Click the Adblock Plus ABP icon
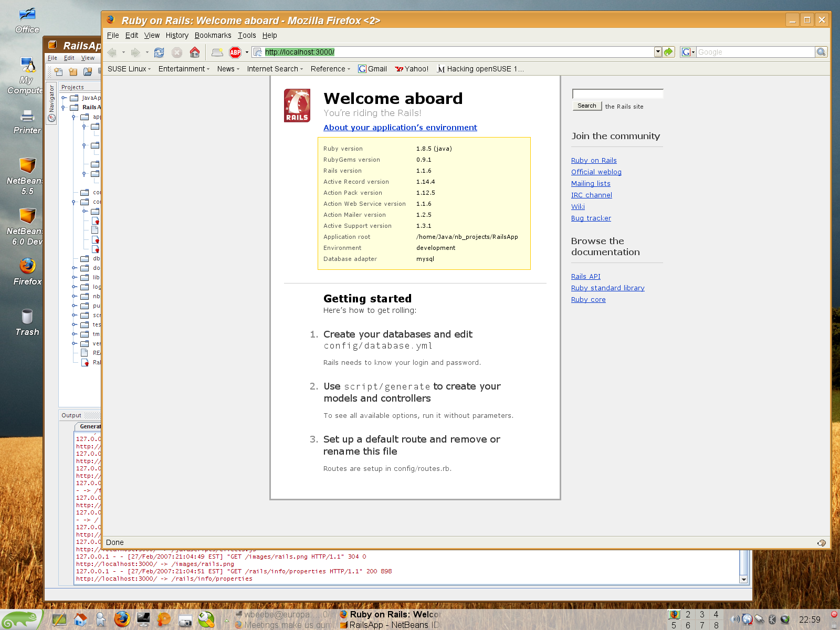This screenshot has height=630, width=840. (x=235, y=52)
